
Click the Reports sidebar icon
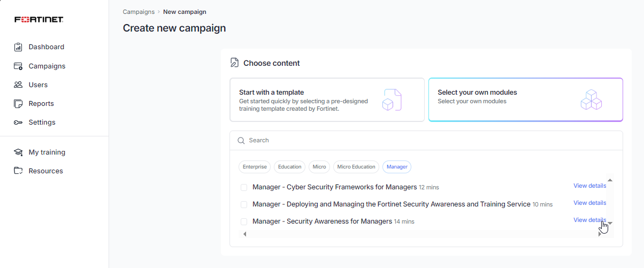click(x=18, y=104)
